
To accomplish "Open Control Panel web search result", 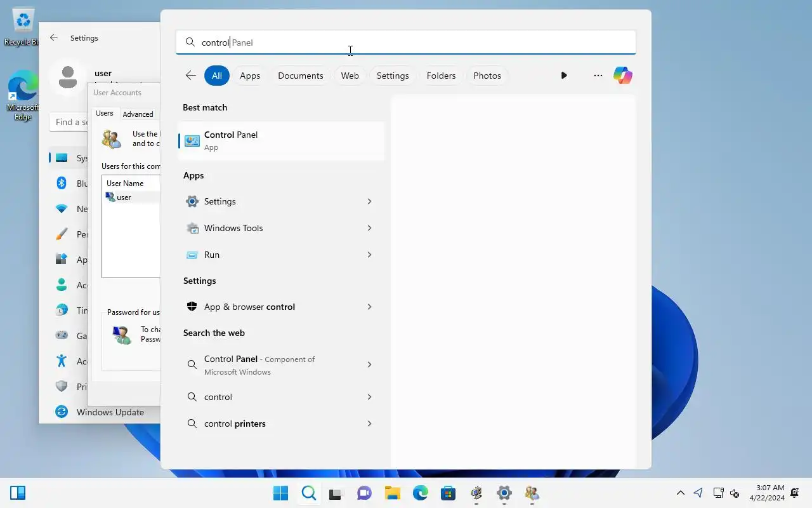I will tap(282, 365).
